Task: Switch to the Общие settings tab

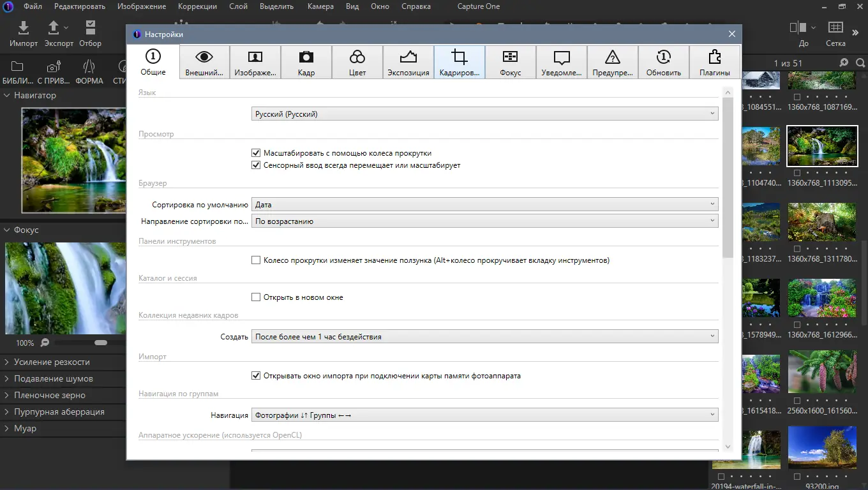Action: (153, 62)
